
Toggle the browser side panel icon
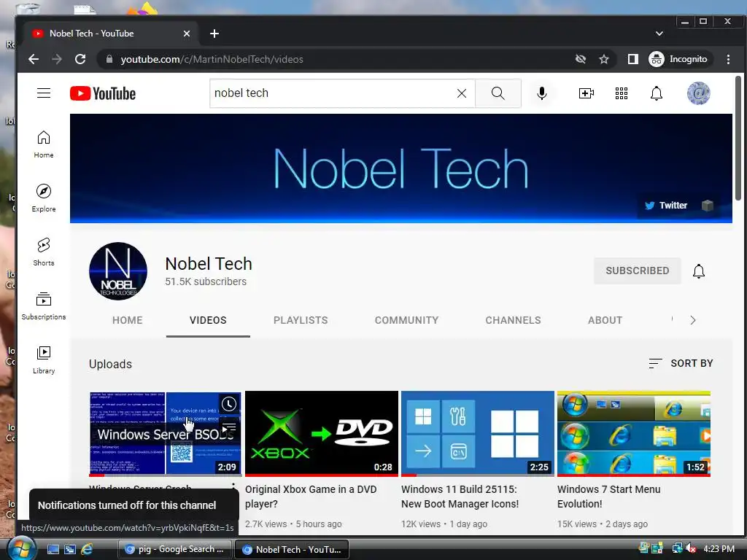click(x=632, y=59)
